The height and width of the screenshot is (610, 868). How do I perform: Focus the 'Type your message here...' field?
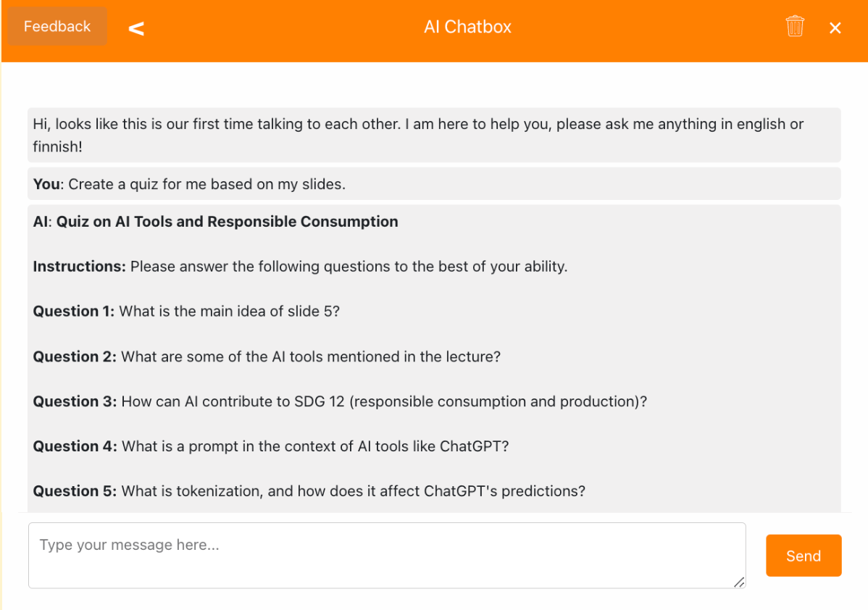388,555
